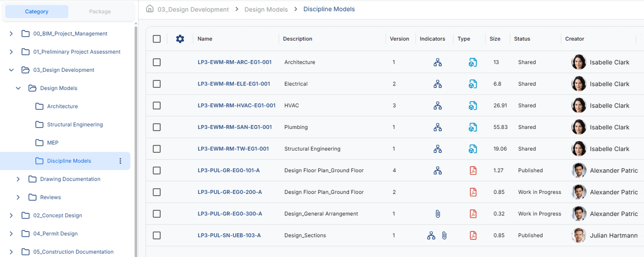
Task: Switch to the Package tab
Action: 100,12
